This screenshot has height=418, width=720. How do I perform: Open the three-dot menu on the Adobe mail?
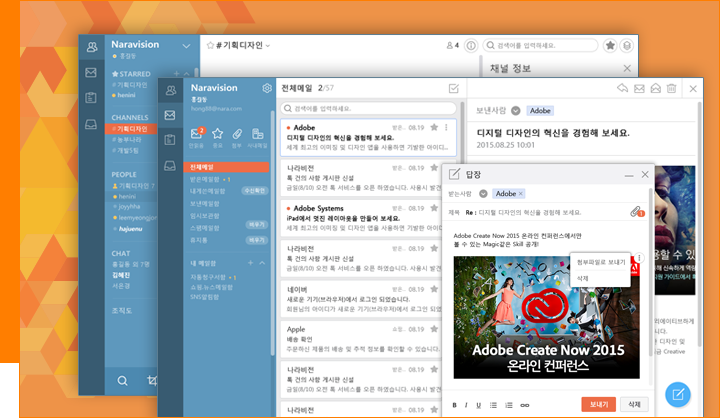446,127
